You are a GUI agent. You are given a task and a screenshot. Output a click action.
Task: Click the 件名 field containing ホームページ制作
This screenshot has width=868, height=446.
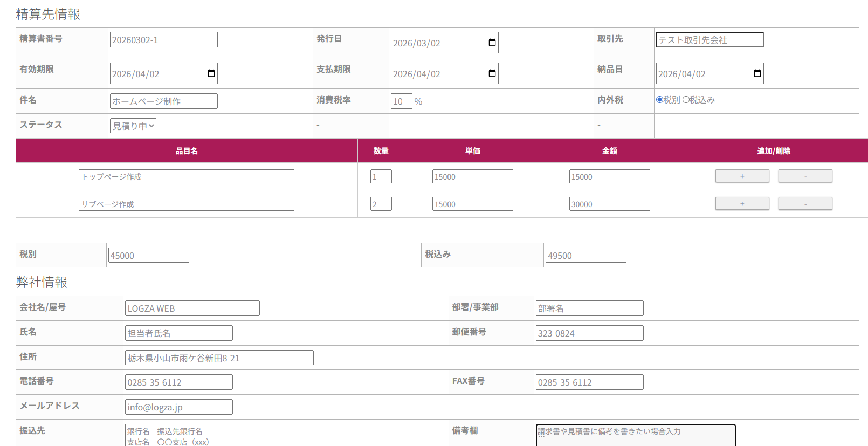(163, 101)
